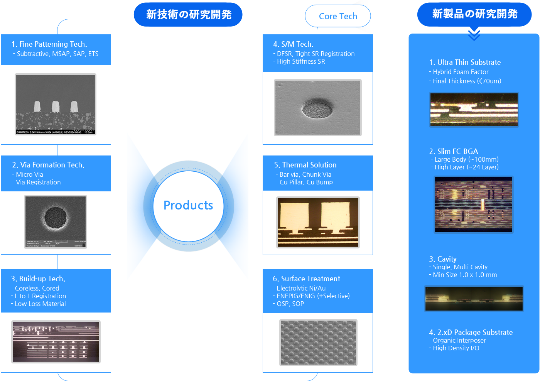540x392 pixels.
Task: Click the Fine Patterning SEM image
Action: [56, 104]
